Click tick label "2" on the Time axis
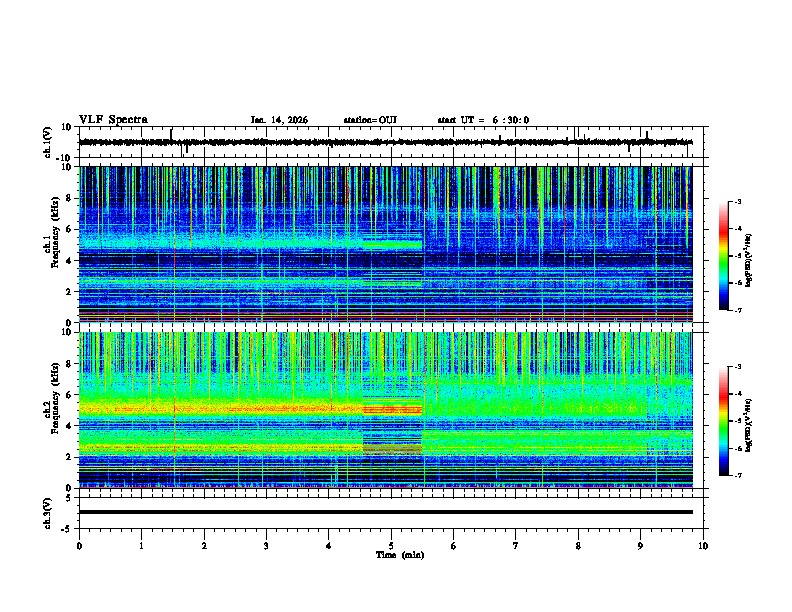 pos(204,546)
